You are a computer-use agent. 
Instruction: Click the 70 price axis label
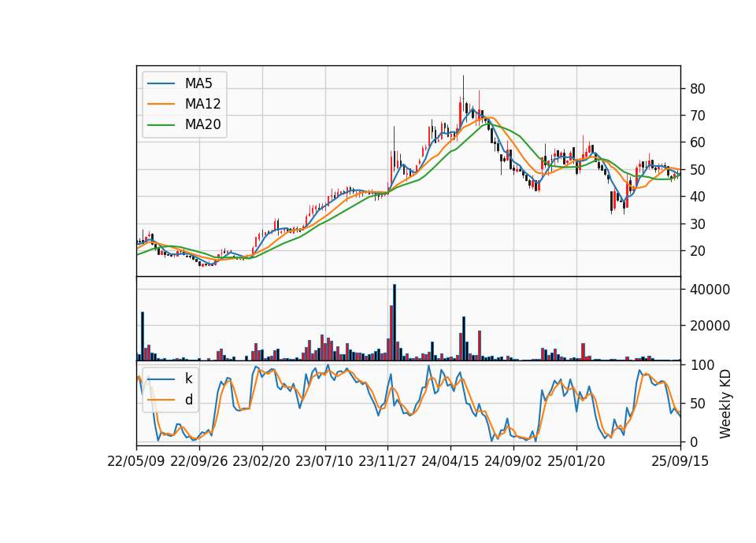click(x=698, y=116)
